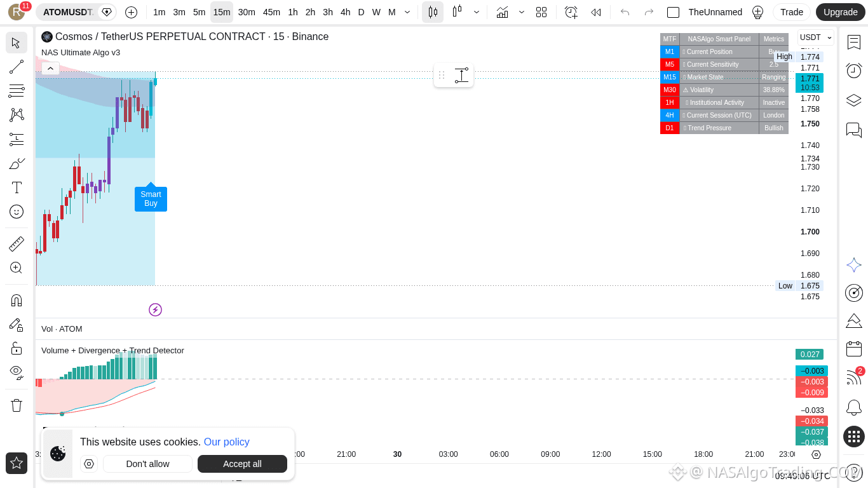Select the ruler measure tool
The image size is (868, 488).
pyautogui.click(x=17, y=244)
